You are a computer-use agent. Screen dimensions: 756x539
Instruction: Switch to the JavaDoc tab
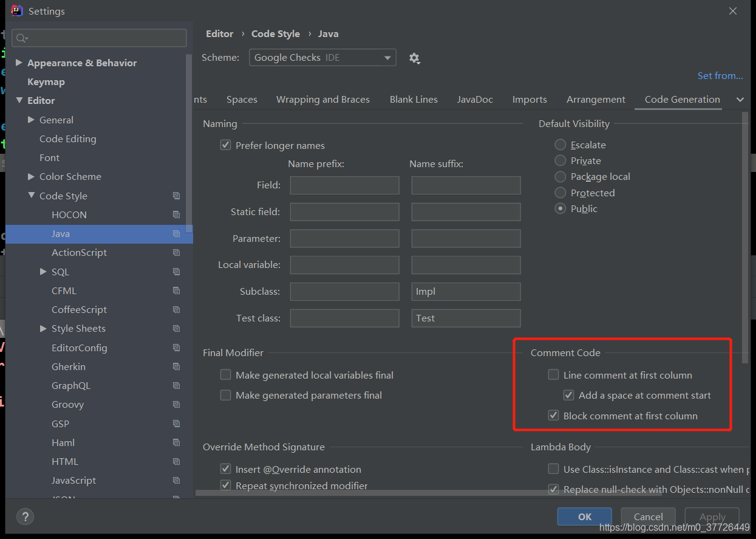475,100
